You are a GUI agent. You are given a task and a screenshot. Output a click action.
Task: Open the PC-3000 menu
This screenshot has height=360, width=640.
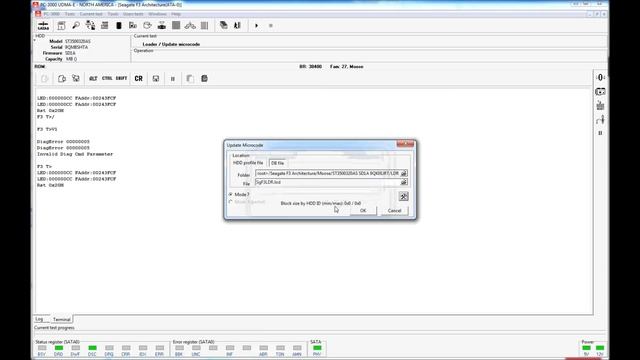coord(51,14)
